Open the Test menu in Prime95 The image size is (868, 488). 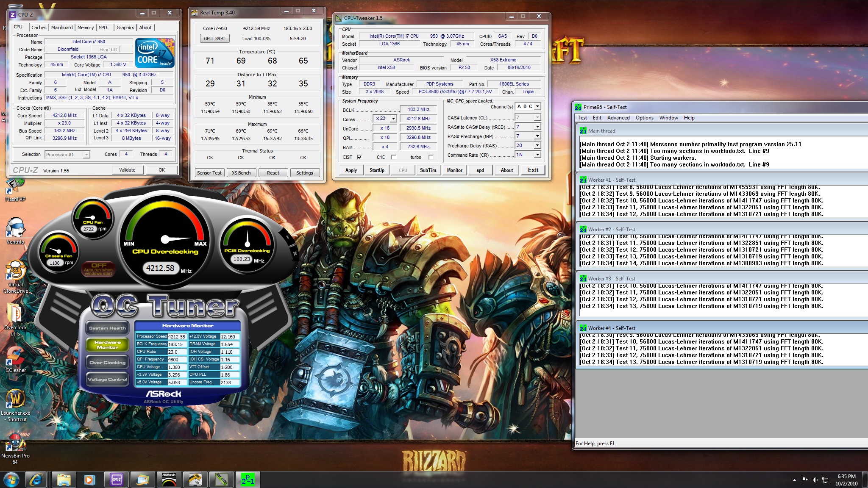582,118
